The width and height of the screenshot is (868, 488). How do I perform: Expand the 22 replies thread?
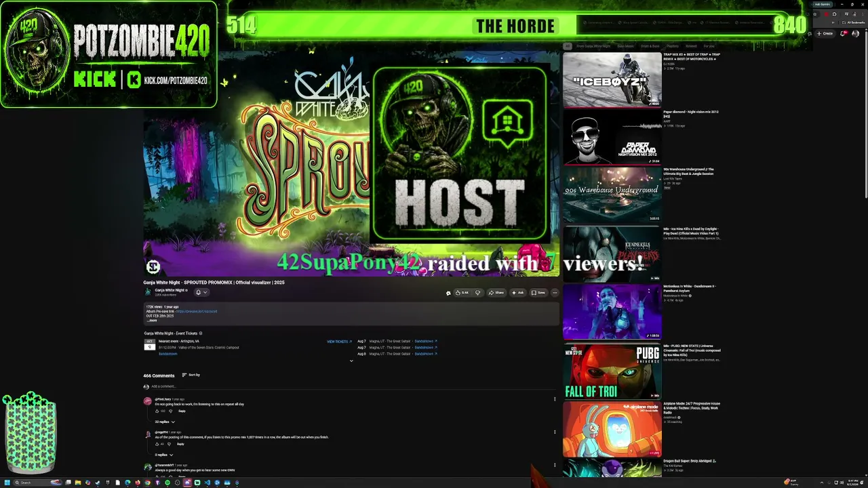coord(165,422)
